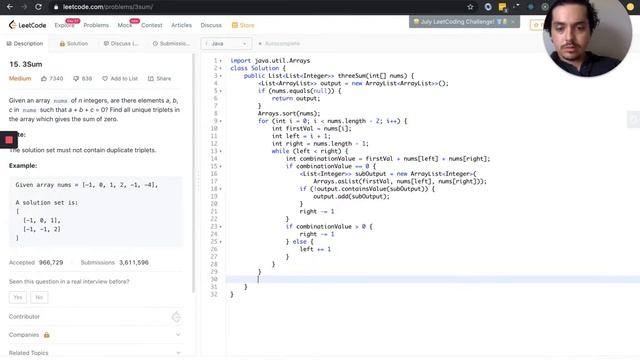640x360 pixels.
Task: Click the lock icon next to Companies
Action: (47, 335)
